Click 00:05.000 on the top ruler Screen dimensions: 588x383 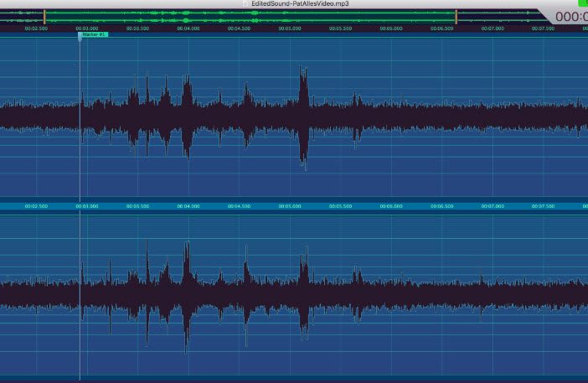290,28
